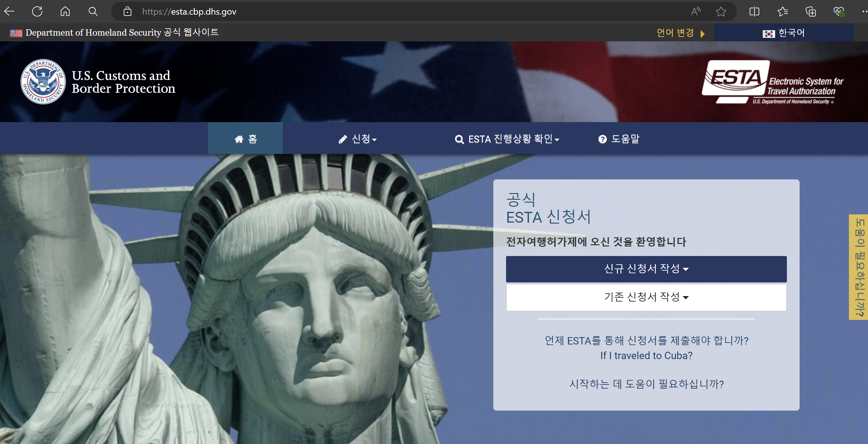Image resolution: width=868 pixels, height=444 pixels.
Task: Reload the ESTA page
Action: click(x=37, y=11)
